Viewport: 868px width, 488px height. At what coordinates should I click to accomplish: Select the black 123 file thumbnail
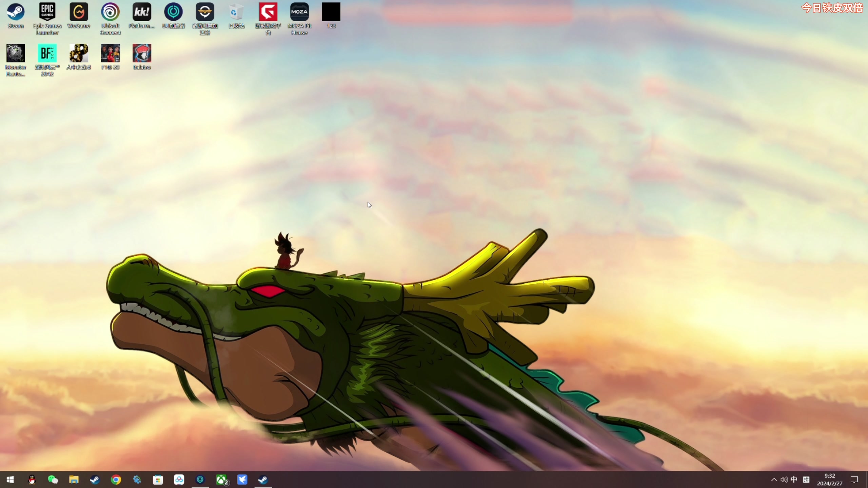click(331, 12)
